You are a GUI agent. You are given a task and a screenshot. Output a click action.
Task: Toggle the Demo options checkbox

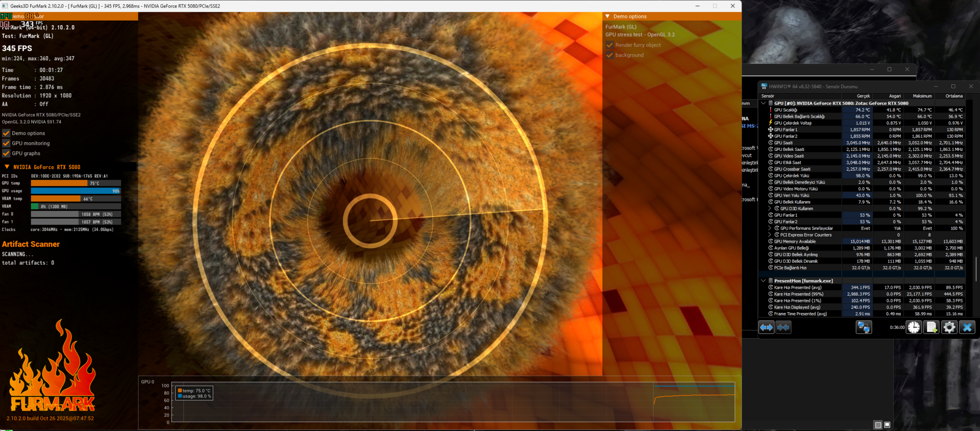pyautogui.click(x=6, y=133)
